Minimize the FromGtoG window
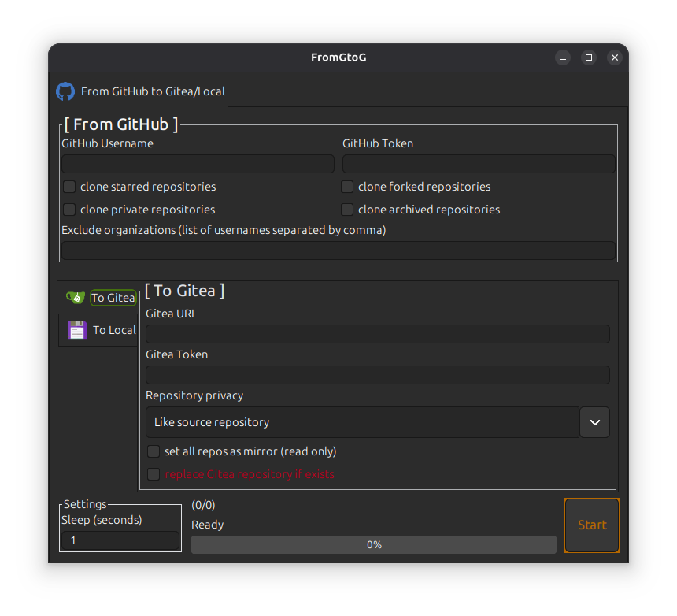677x616 pixels. (x=563, y=58)
